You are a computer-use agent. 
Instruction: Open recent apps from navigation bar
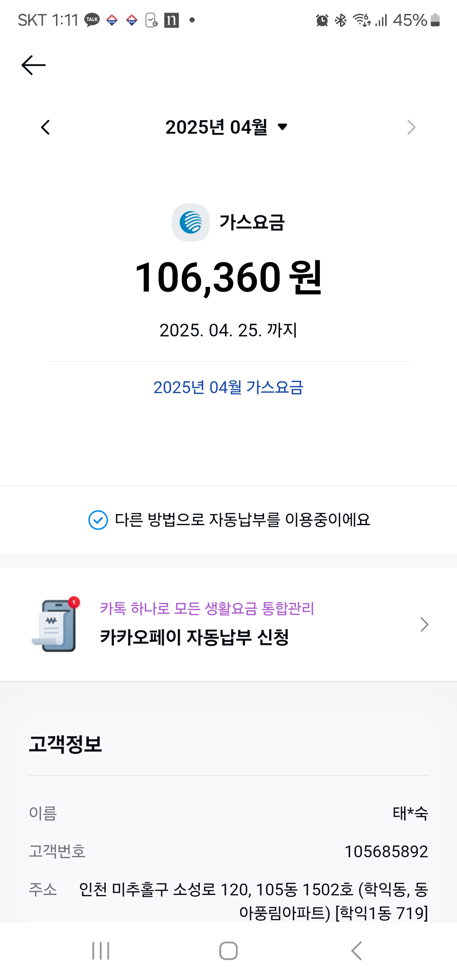[101, 951]
